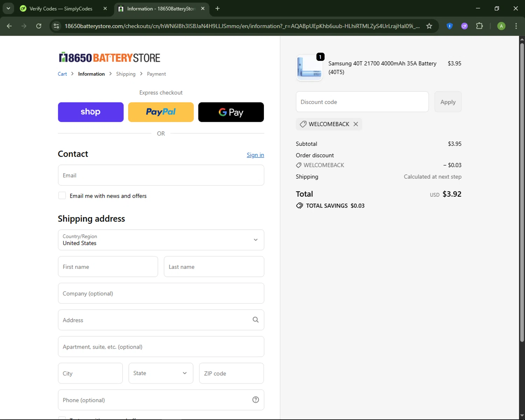The image size is (525, 420).
Task: Pay with Shop Pay button
Action: pyautogui.click(x=91, y=112)
